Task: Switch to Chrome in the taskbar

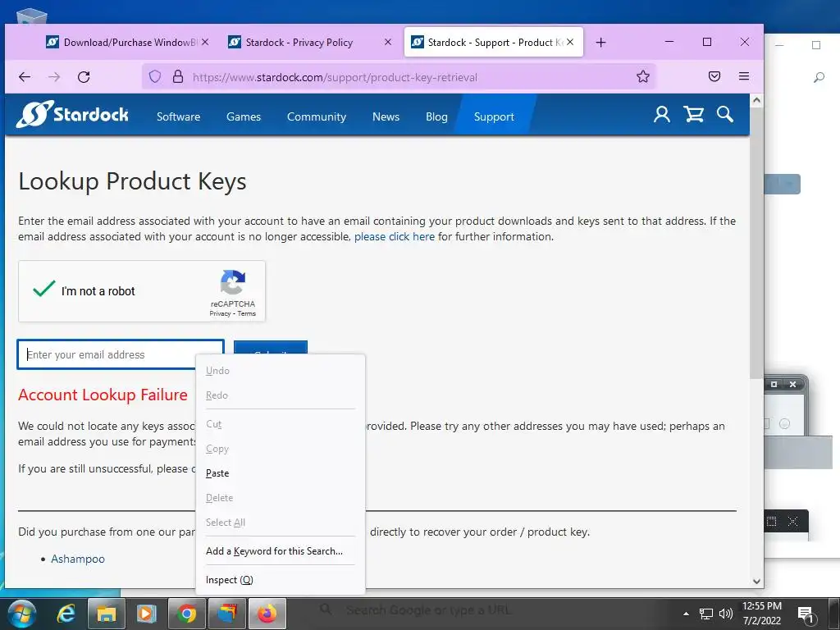Action: click(186, 614)
